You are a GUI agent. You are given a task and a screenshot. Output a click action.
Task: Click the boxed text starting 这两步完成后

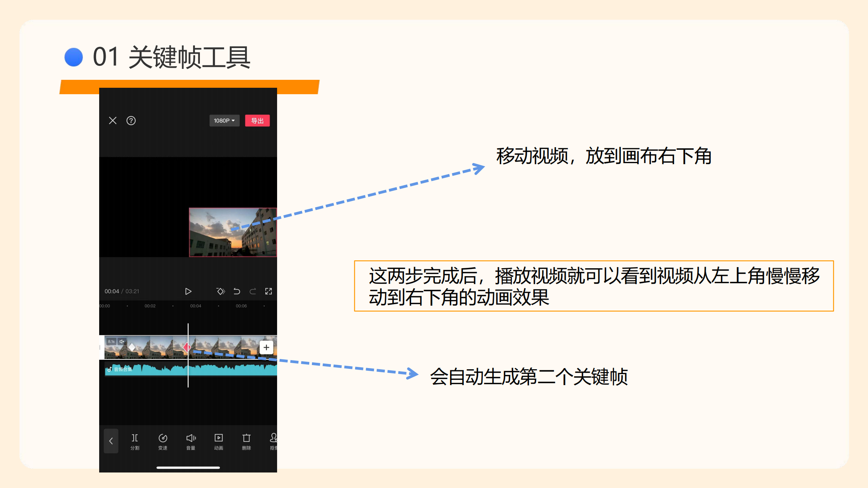(x=594, y=286)
